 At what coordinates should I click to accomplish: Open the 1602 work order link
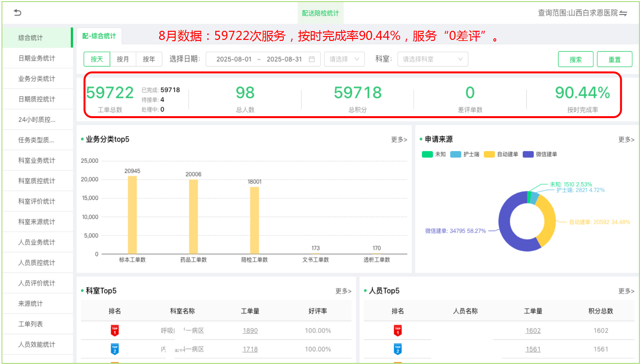coord(533,331)
